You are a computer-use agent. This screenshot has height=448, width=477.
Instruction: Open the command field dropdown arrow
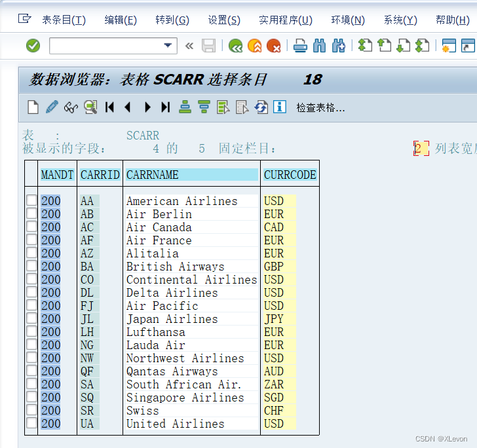coord(168,46)
